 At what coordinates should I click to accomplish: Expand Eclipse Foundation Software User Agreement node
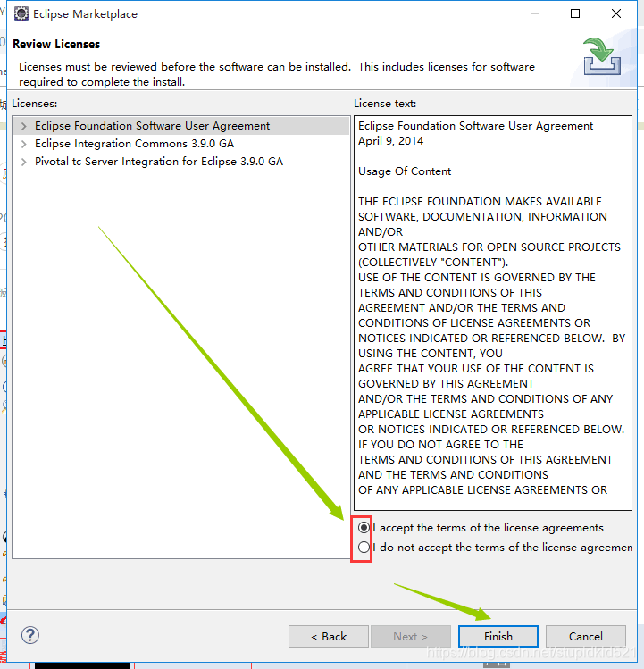click(x=24, y=126)
